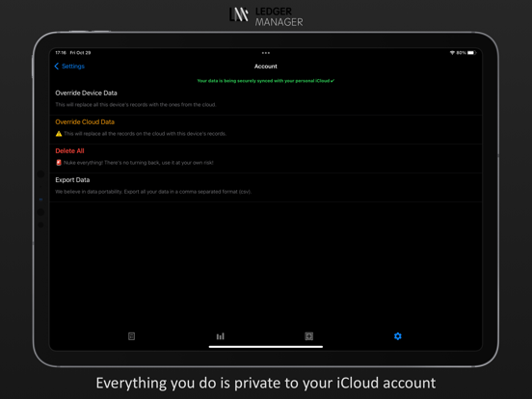The image size is (532, 399).
Task: Open the settings gear tab
Action: (x=398, y=336)
